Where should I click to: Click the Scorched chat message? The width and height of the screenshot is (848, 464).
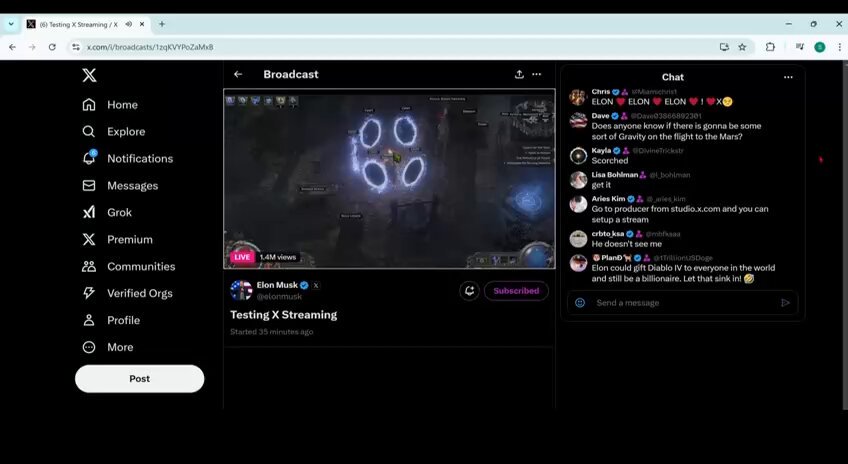(610, 161)
